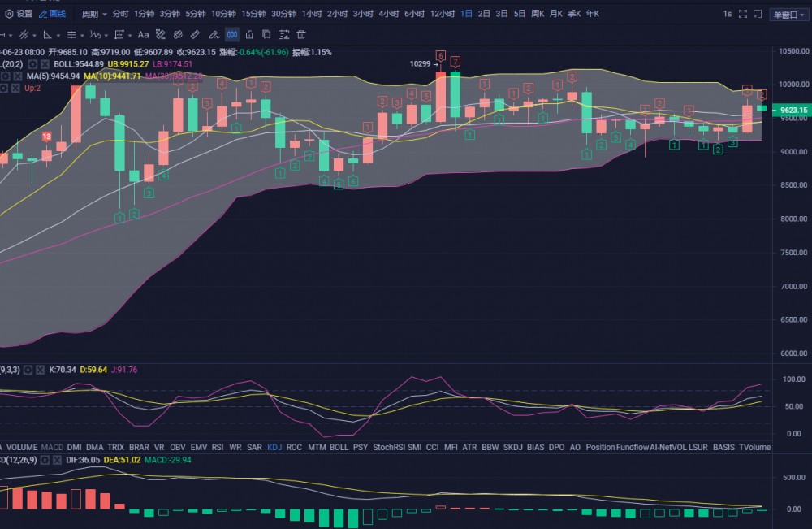812x529 pixels.
Task: Expand the 周期 period dropdown
Action: coord(93,14)
